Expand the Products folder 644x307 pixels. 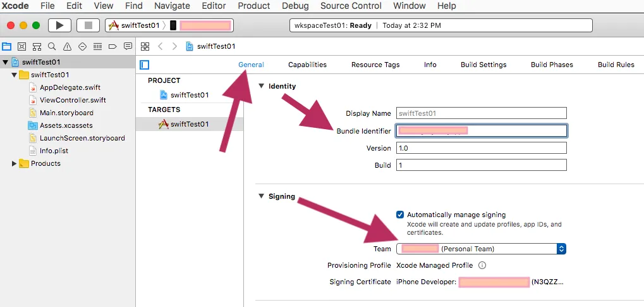coord(15,163)
